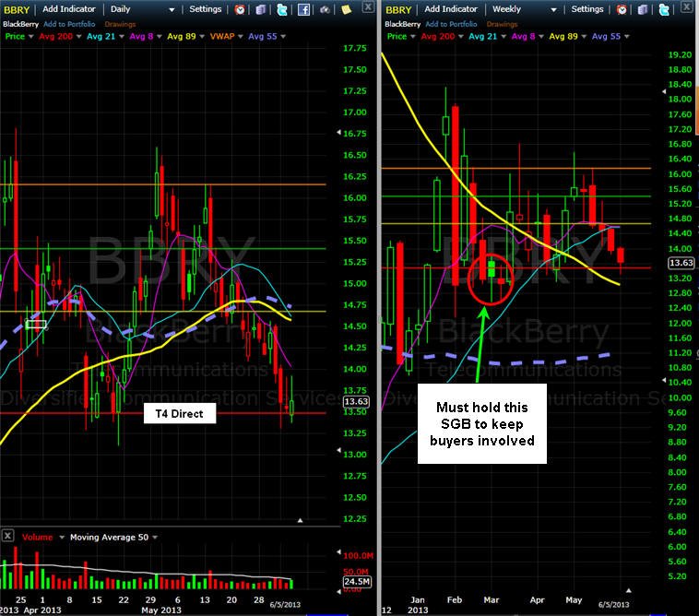Open Add Indicator in Weekly chart

tap(451, 9)
